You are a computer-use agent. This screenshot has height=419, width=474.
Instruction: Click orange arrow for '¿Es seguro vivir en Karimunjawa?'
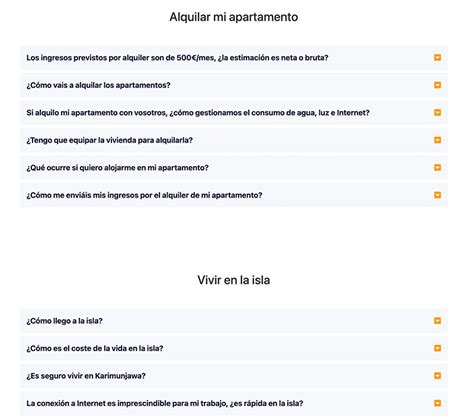pyautogui.click(x=437, y=376)
